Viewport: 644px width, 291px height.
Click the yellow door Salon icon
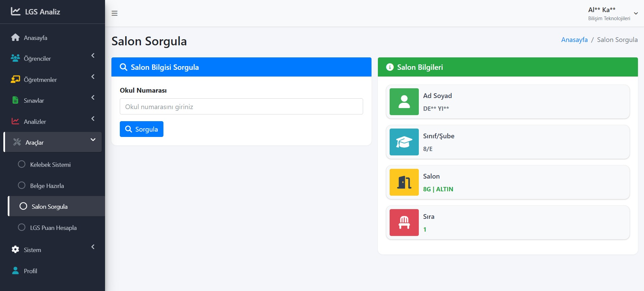[404, 182]
